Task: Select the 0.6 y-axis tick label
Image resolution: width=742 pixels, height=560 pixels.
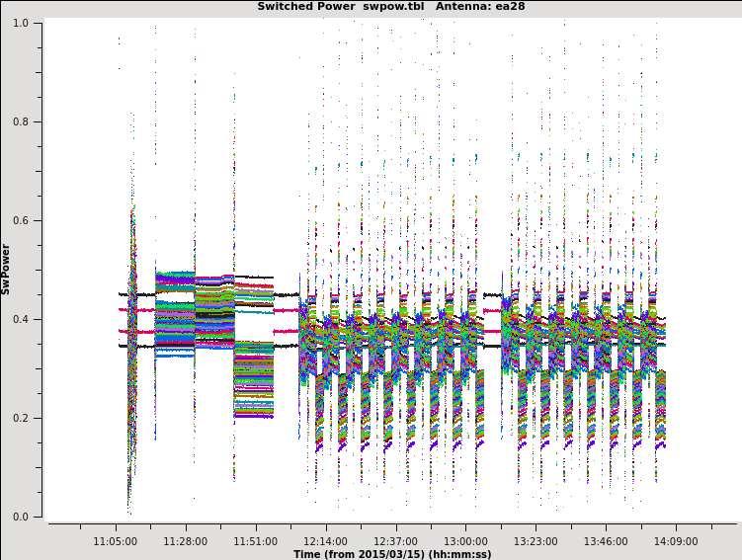Action: pos(20,220)
